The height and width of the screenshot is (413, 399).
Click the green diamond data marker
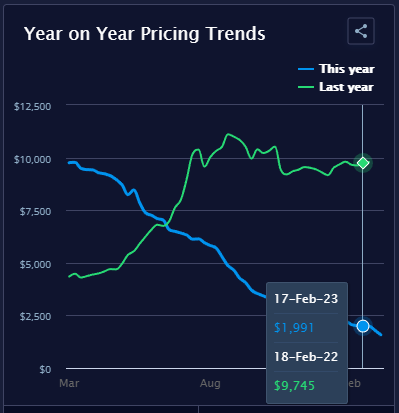(363, 163)
